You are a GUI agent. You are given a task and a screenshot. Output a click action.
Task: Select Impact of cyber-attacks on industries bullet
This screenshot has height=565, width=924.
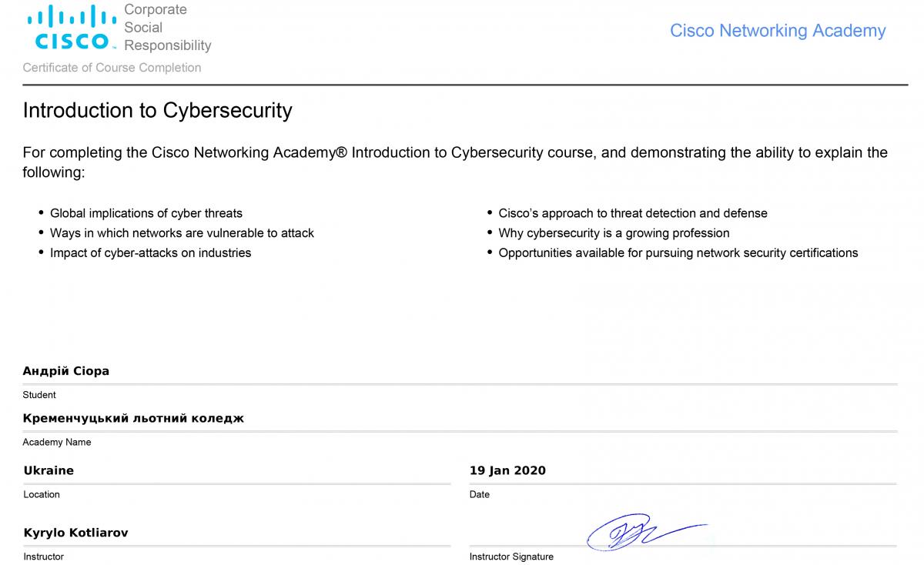tap(150, 252)
